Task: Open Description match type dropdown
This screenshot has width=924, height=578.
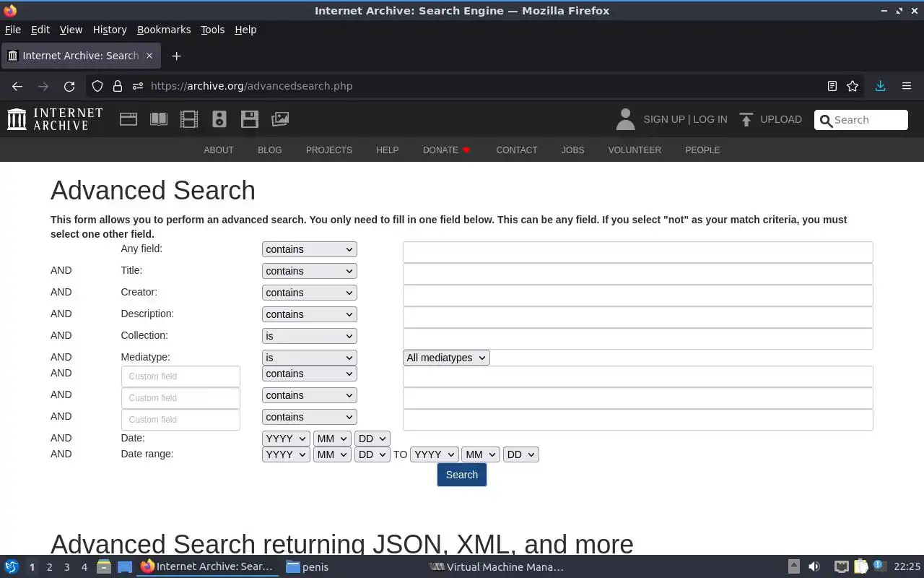Action: [x=309, y=314]
